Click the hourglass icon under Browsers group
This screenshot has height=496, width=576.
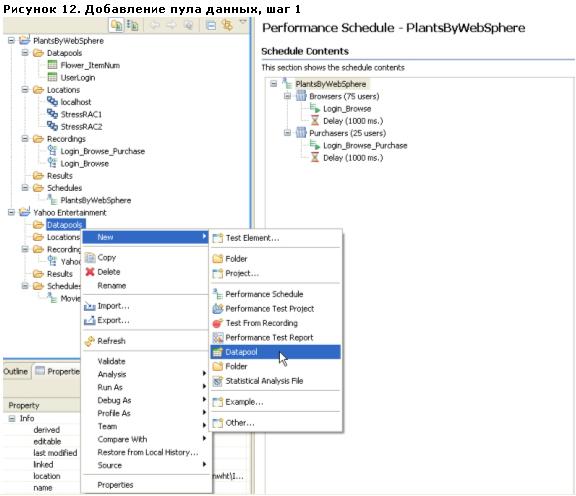pos(315,121)
